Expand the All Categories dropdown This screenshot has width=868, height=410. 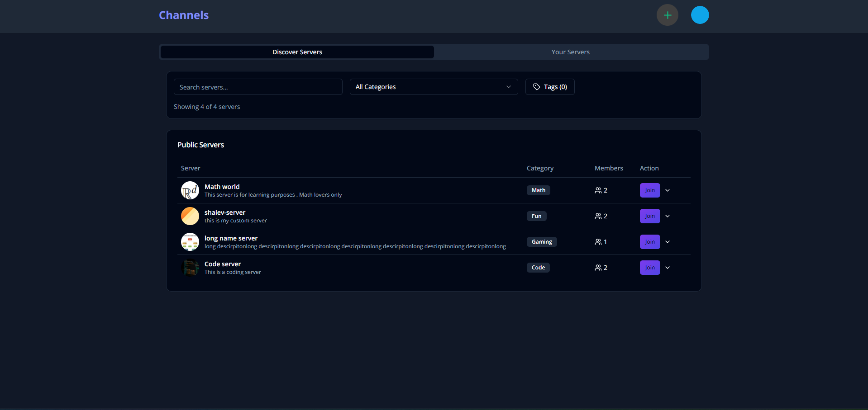433,87
